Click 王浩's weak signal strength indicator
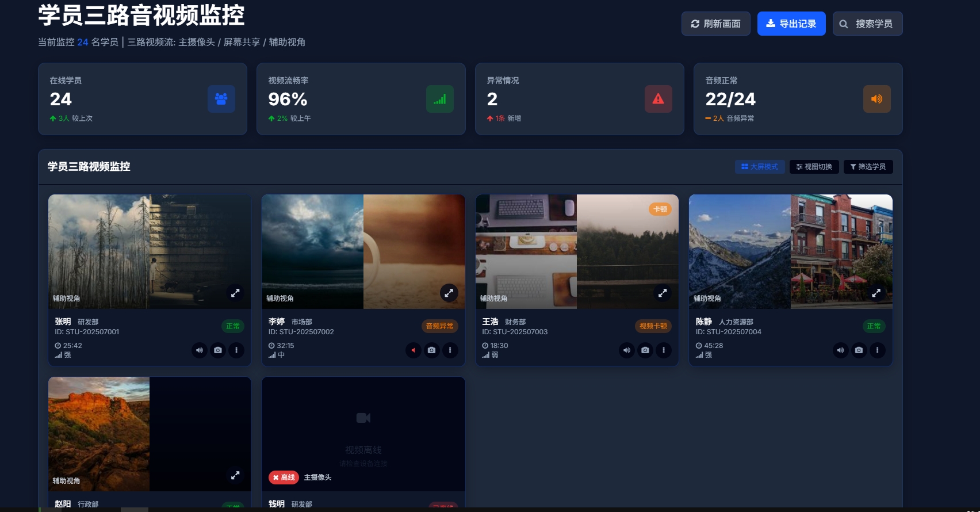The height and width of the screenshot is (512, 980). [490, 355]
